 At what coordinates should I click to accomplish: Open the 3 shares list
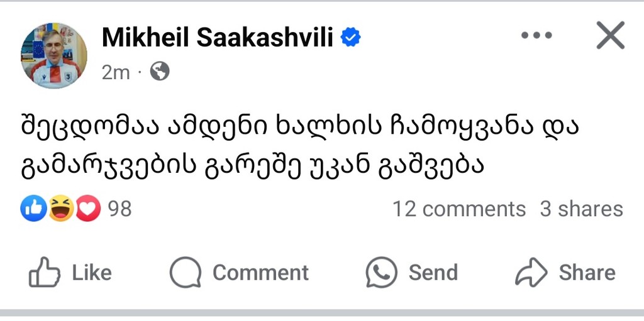coord(581,209)
